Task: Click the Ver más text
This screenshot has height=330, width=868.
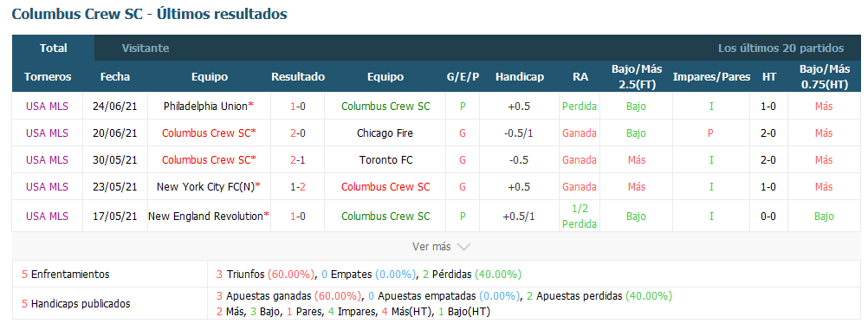Action: pyautogui.click(x=431, y=247)
